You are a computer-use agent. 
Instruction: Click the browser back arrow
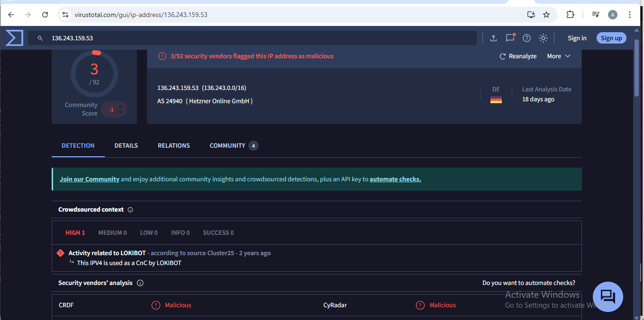(x=11, y=15)
